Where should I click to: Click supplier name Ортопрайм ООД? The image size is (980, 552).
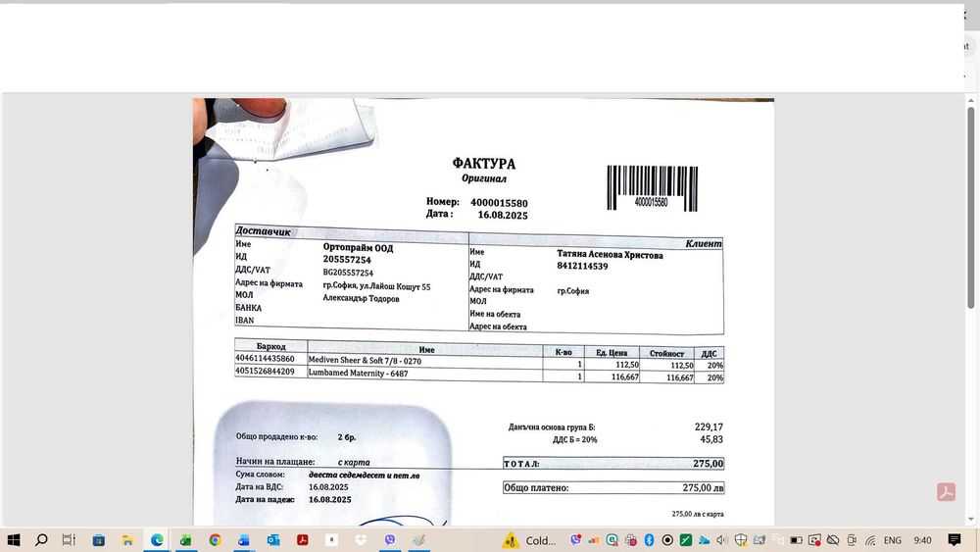pos(358,247)
